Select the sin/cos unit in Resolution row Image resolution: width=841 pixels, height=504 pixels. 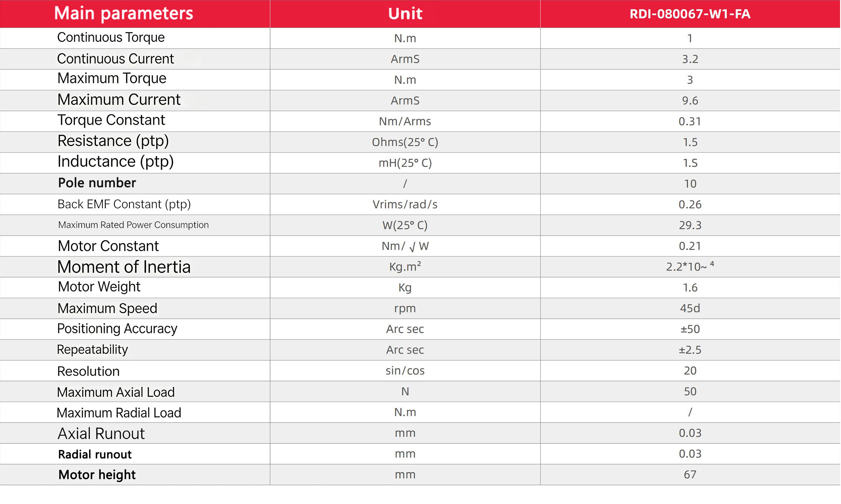[x=405, y=371]
